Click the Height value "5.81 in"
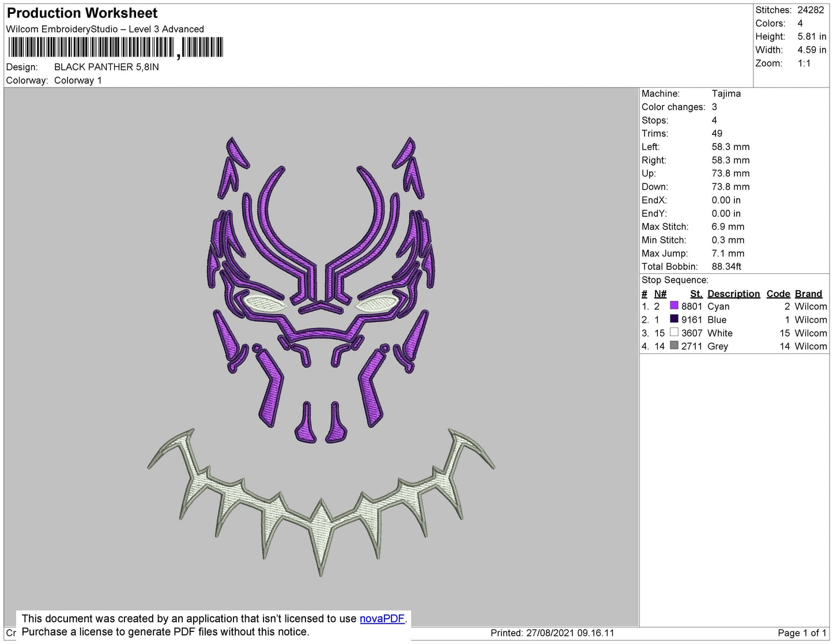This screenshot has height=644, width=833. [812, 37]
